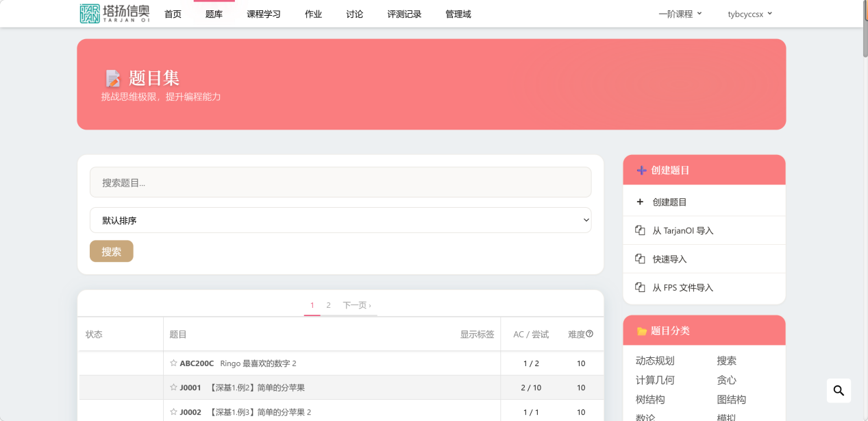The width and height of the screenshot is (868, 421).
Task: Click the Tarjan OI logo
Action: pyautogui.click(x=114, y=14)
